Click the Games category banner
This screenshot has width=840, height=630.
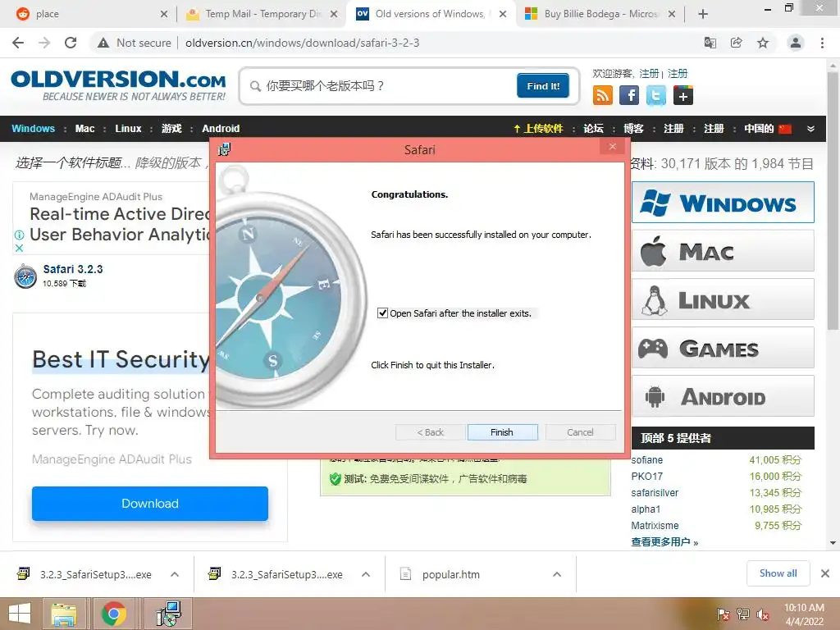tap(723, 348)
